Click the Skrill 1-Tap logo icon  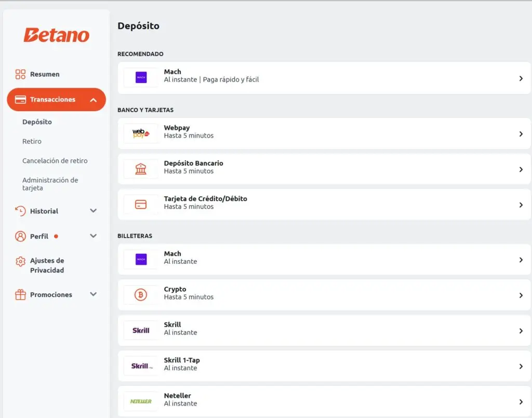pyautogui.click(x=141, y=366)
